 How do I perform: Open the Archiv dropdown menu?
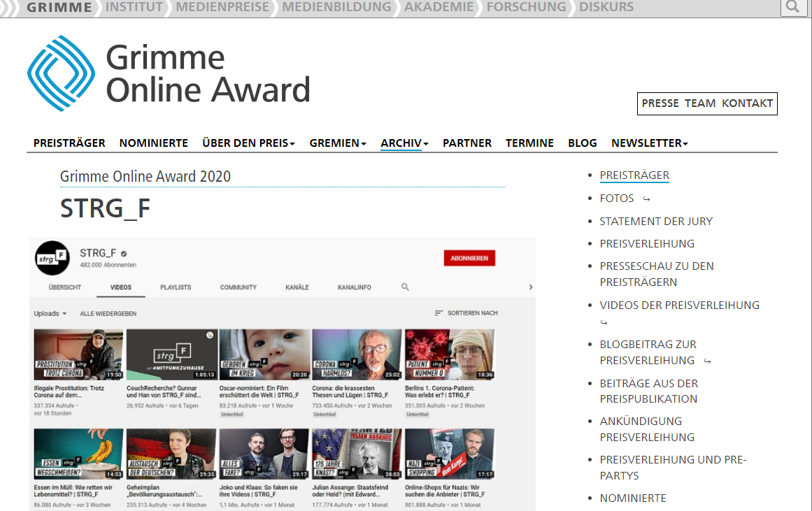(404, 143)
